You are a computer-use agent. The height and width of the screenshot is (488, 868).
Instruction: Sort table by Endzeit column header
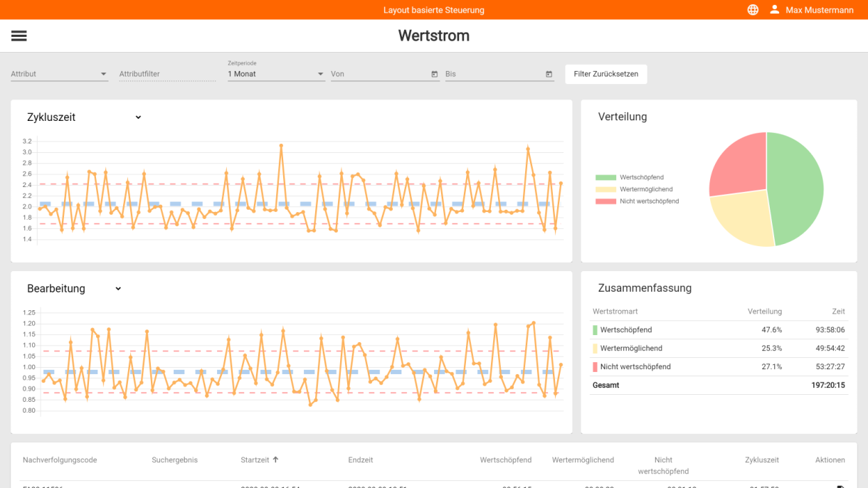click(361, 460)
